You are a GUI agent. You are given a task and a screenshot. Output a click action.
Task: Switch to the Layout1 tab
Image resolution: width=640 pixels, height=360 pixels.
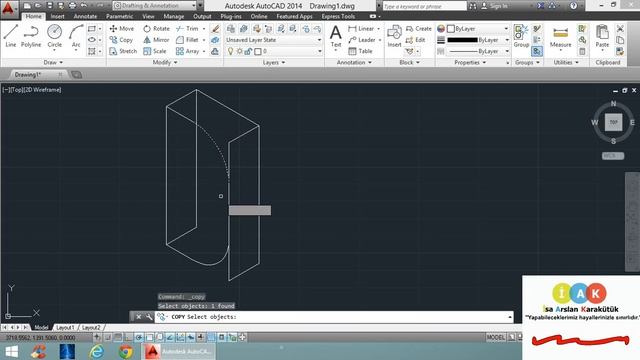(65, 327)
